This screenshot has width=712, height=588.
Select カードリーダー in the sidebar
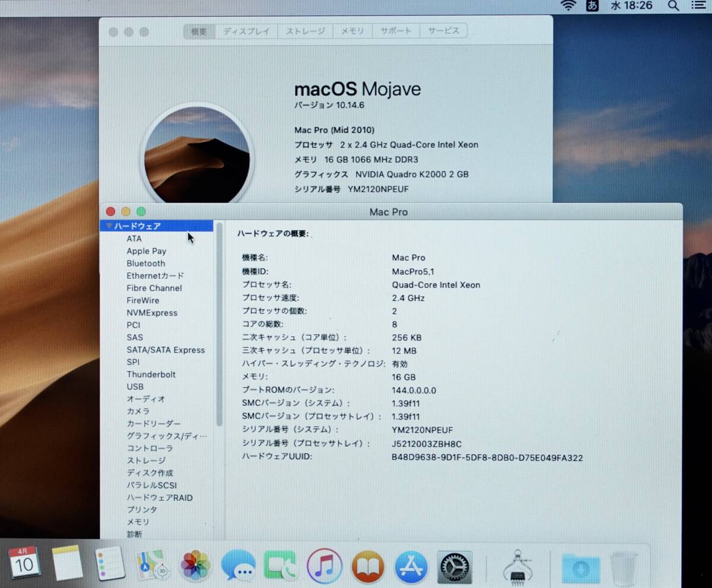coord(154,424)
